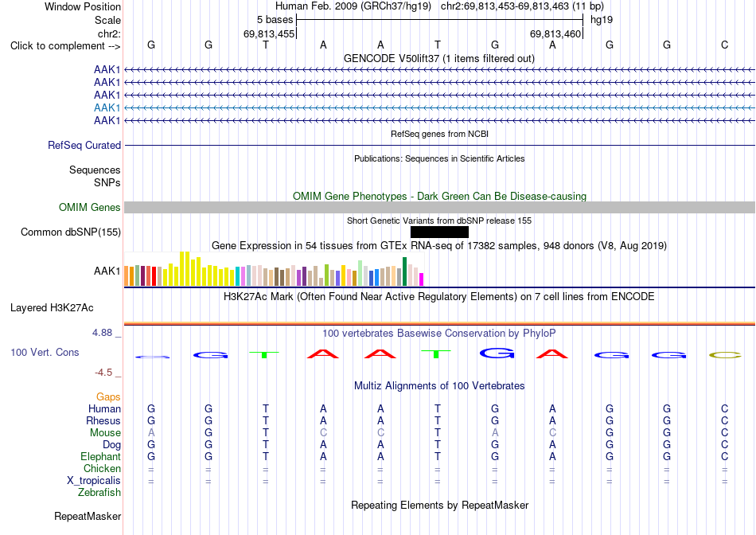Click '100 vertebrates Basewise Conservation by PhyloP' title
This screenshot has height=535, width=756.
pyautogui.click(x=439, y=333)
